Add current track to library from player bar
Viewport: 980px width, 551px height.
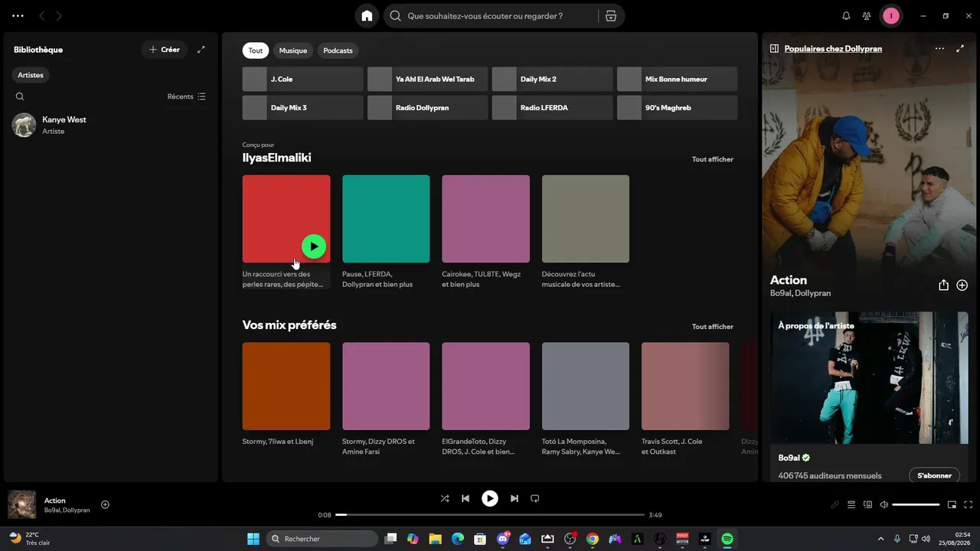(106, 504)
